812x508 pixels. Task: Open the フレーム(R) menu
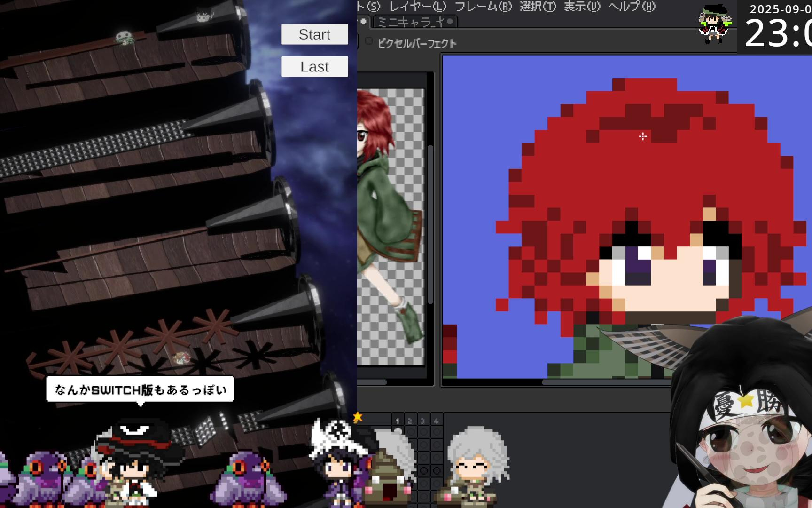pyautogui.click(x=483, y=7)
